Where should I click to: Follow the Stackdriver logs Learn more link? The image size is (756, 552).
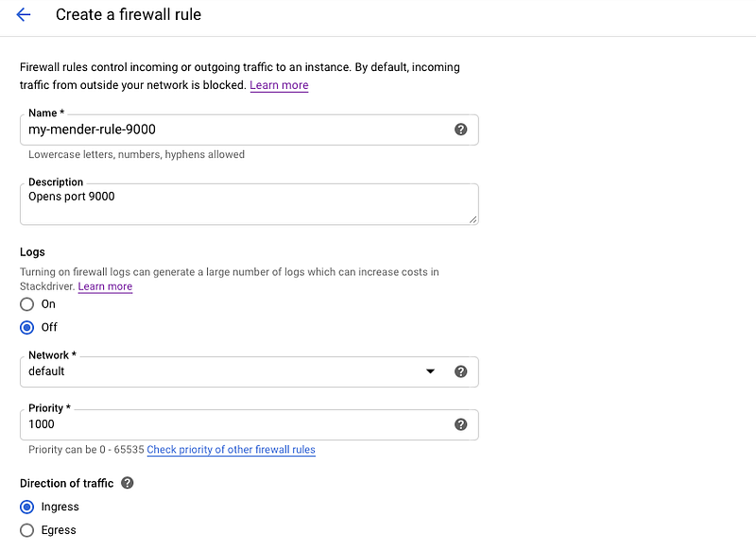[105, 286]
